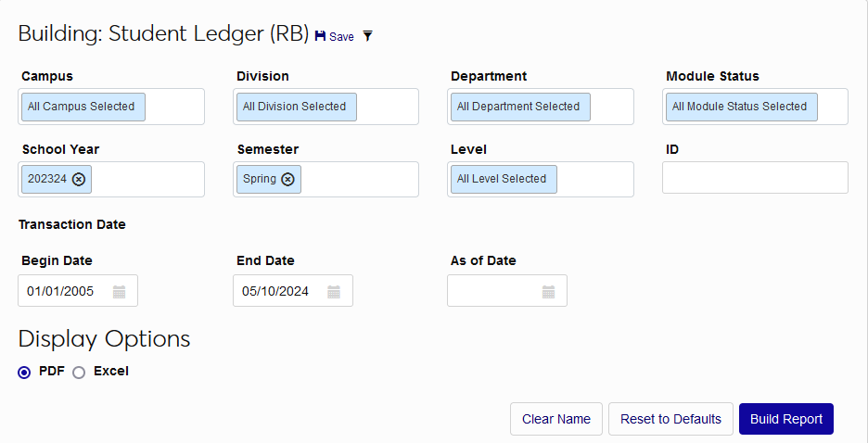The height and width of the screenshot is (443, 868).
Task: Click the Reset to Defaults button
Action: [670, 419]
